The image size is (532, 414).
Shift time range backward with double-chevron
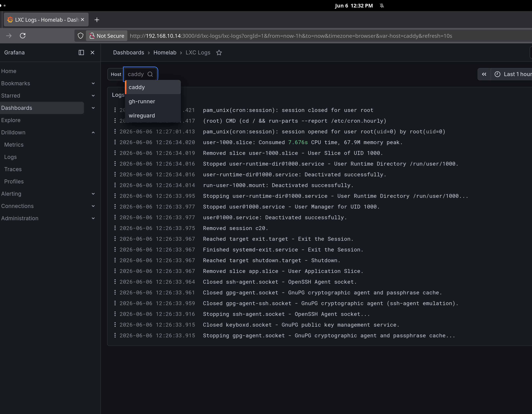point(484,74)
